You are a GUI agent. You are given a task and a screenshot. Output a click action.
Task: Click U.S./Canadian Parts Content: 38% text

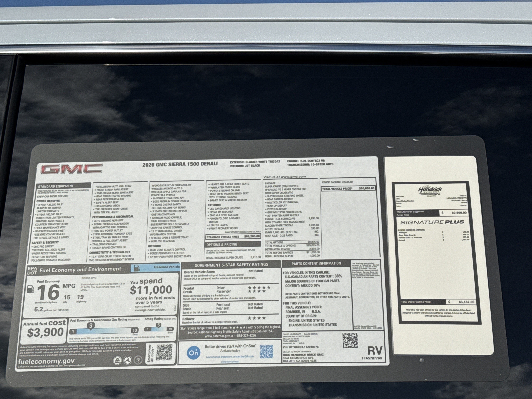click(x=313, y=276)
